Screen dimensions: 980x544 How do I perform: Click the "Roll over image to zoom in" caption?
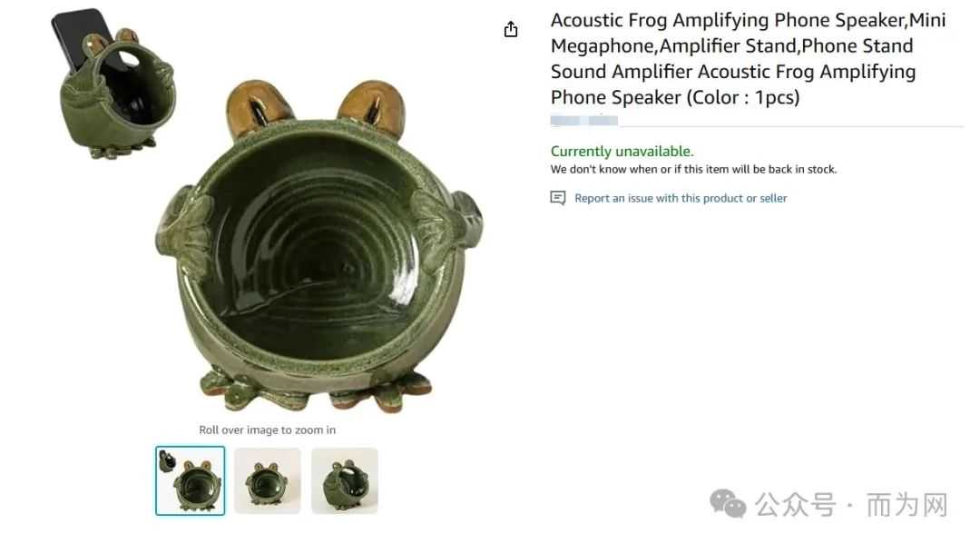tap(267, 430)
